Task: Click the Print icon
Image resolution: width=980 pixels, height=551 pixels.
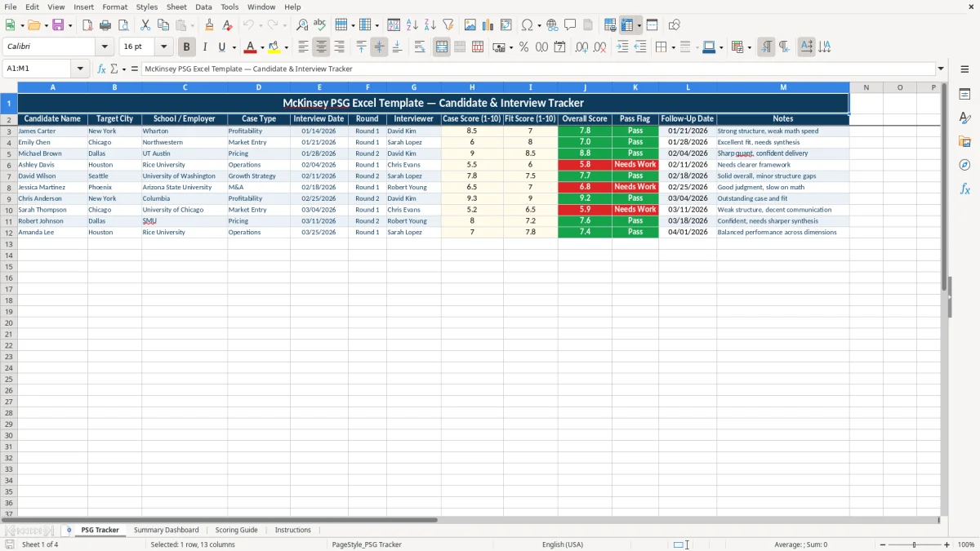Action: coord(105,25)
